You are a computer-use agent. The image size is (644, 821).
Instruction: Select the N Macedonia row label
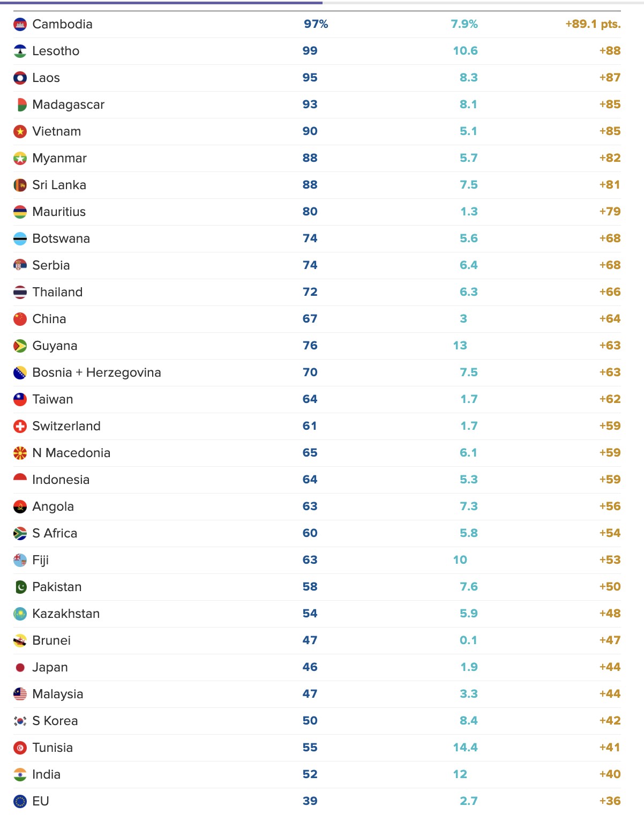pos(71,453)
